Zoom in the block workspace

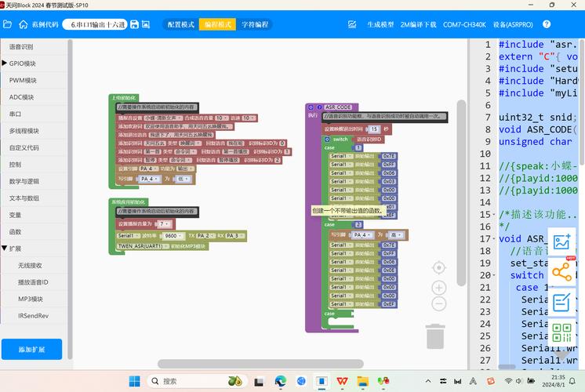439,288
